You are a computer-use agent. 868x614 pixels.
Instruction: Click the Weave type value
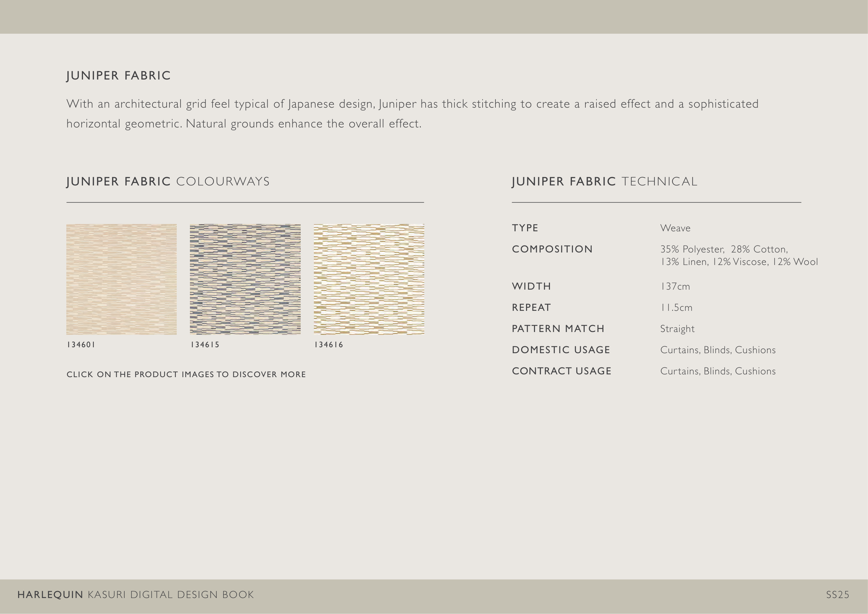[x=675, y=228]
